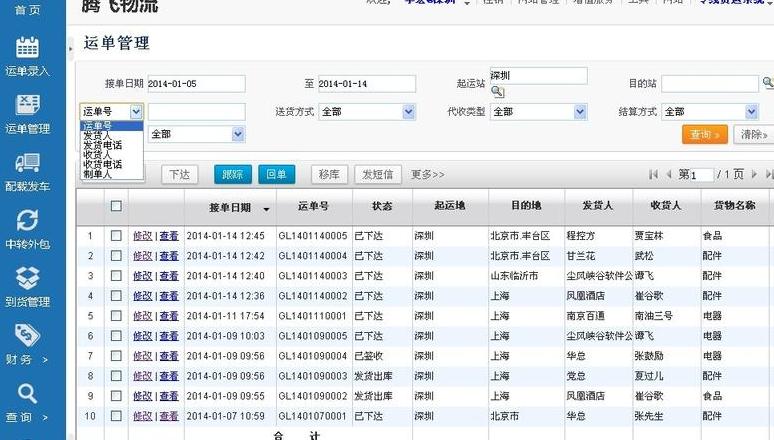Click the 运单号 column header
Viewport: 774px width, 440px height.
(313, 206)
